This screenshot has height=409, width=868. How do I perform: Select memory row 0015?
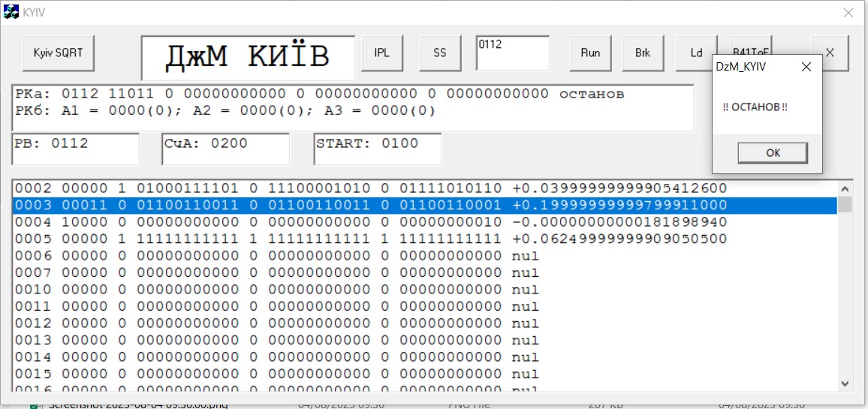point(424,374)
